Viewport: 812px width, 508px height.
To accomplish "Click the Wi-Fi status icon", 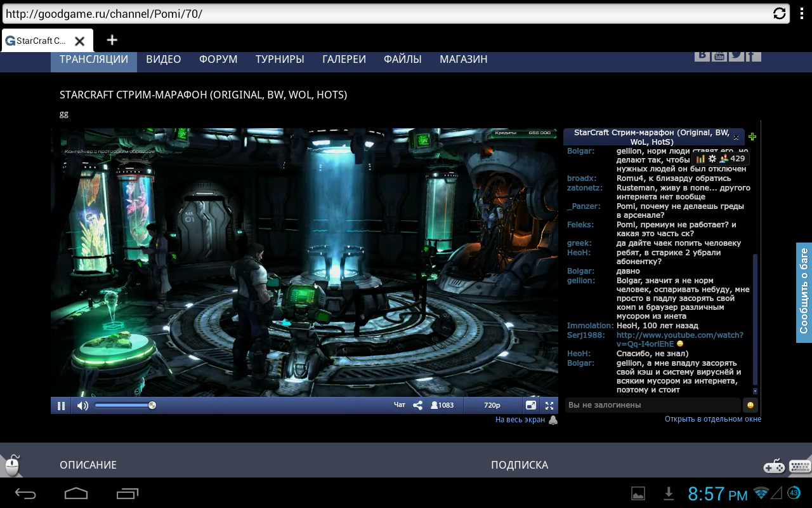I will click(761, 493).
